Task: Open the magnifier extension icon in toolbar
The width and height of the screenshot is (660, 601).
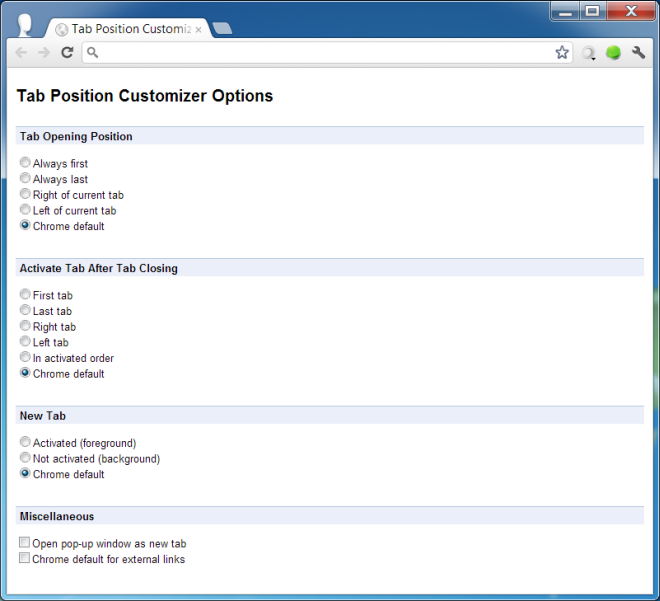Action: [588, 53]
